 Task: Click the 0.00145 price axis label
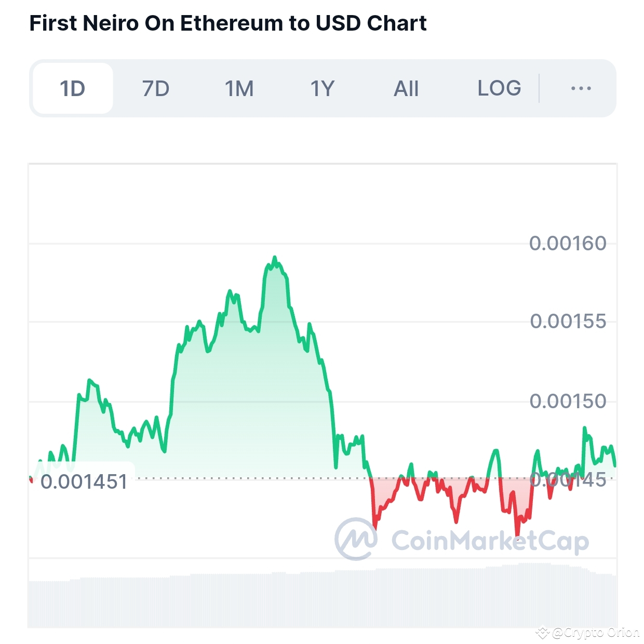click(x=568, y=480)
